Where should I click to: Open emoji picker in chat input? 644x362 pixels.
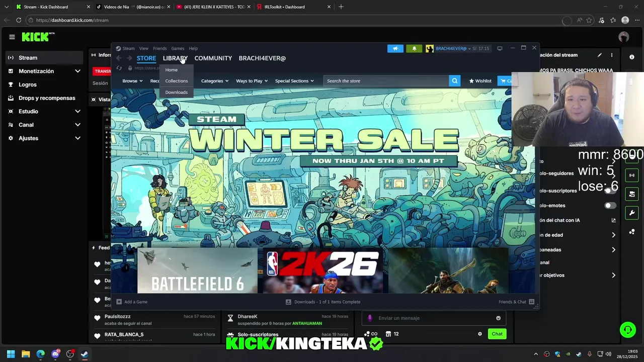click(499, 318)
